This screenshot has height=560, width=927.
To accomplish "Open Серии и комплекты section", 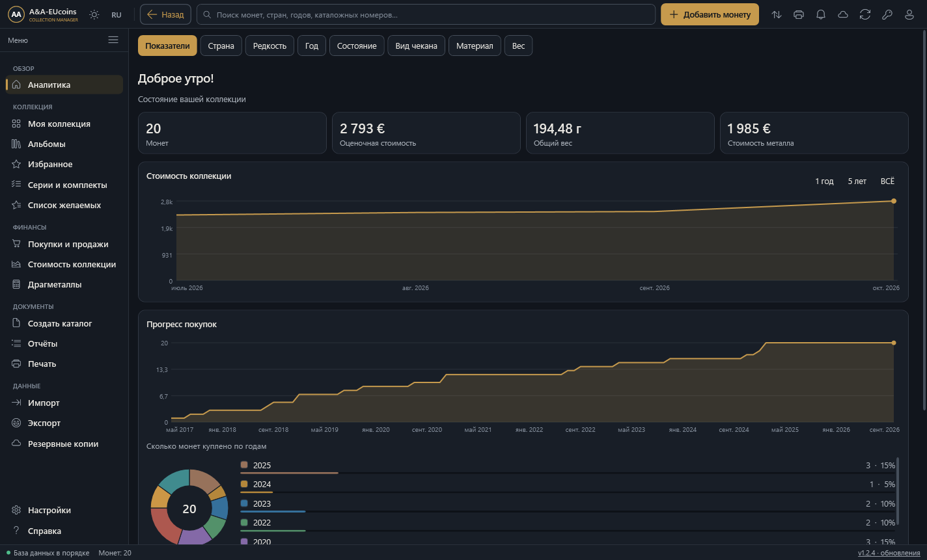I will 64,185.
